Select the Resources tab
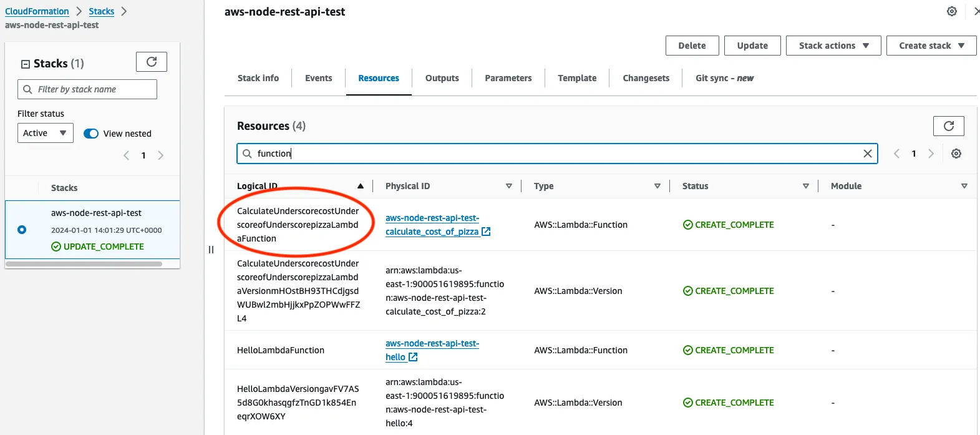Screen dimensions: 980x435 click(x=379, y=78)
